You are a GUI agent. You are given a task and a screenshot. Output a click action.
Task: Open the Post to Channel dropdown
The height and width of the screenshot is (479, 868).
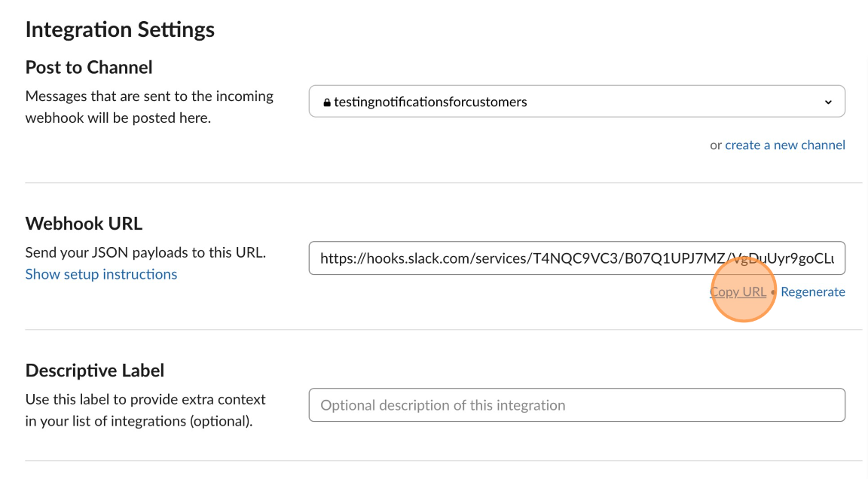pos(577,101)
